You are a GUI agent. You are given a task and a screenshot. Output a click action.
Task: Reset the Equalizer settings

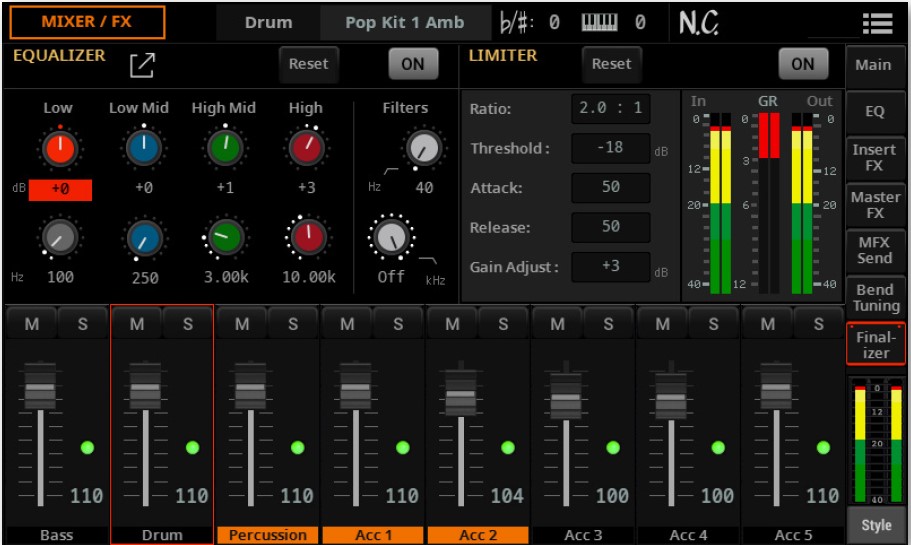tap(308, 64)
